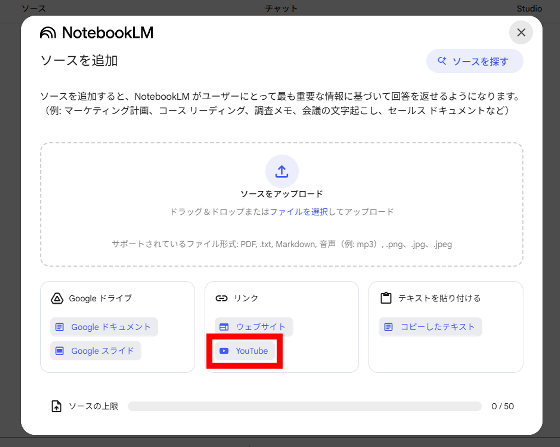560x447 pixels.
Task: Click the ファイルを選択 link
Action: 299,212
